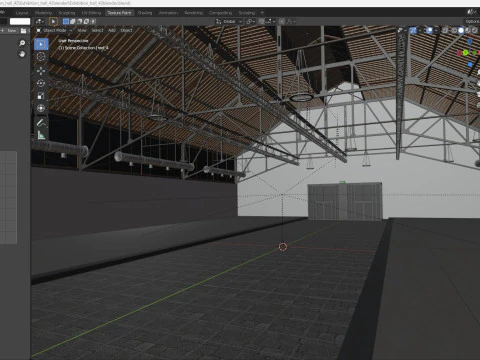480x360 pixels.
Task: Toggle X-ray display in viewport header
Action: 445,31
